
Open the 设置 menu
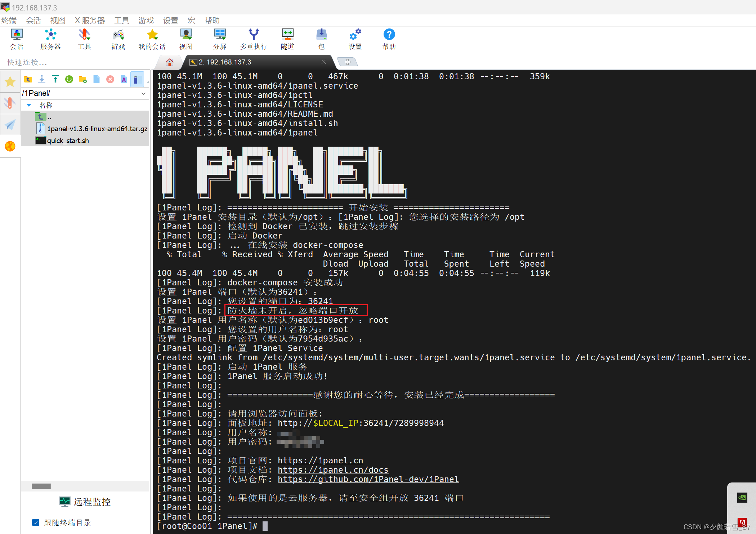click(171, 20)
